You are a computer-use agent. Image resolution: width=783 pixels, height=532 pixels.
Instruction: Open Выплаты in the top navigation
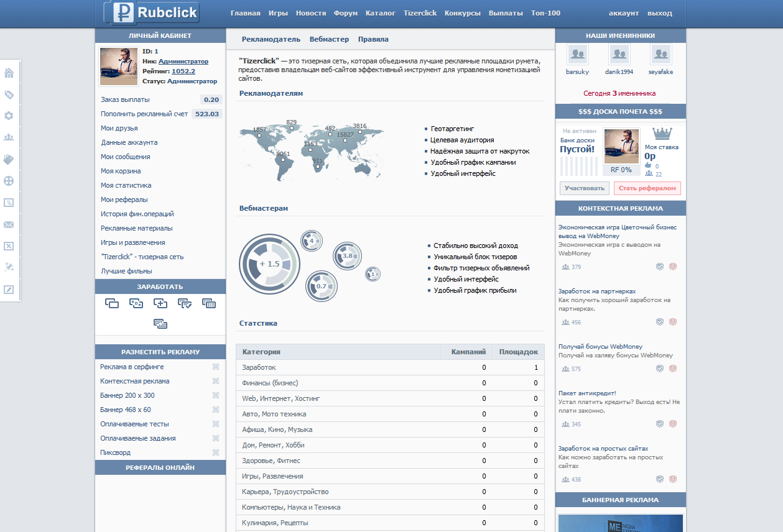point(506,13)
